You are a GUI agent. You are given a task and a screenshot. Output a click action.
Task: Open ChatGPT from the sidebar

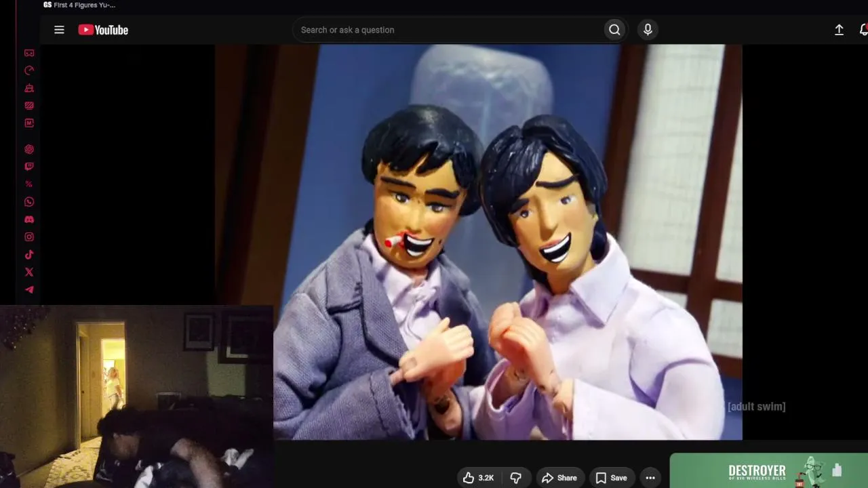click(x=29, y=149)
